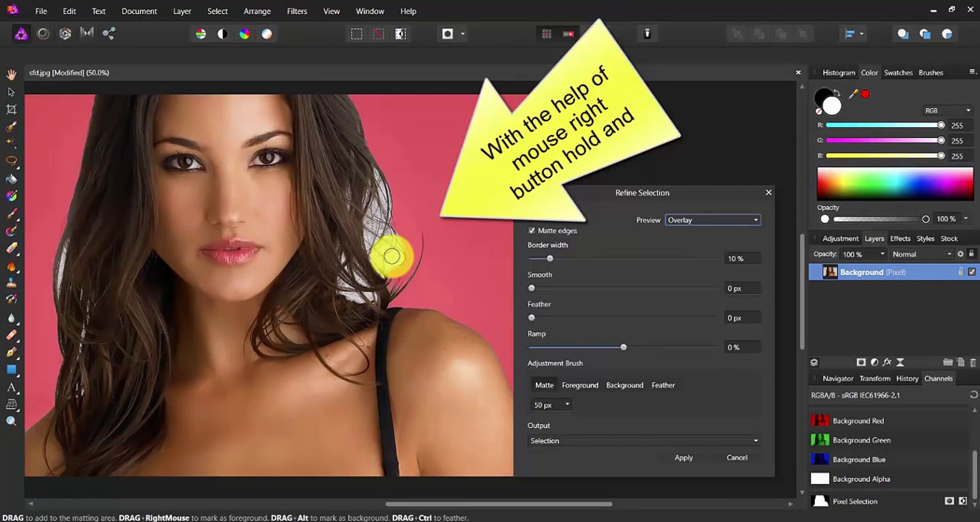Select the Foreground adjustment brush mode
The width and height of the screenshot is (980, 522).
[579, 385]
